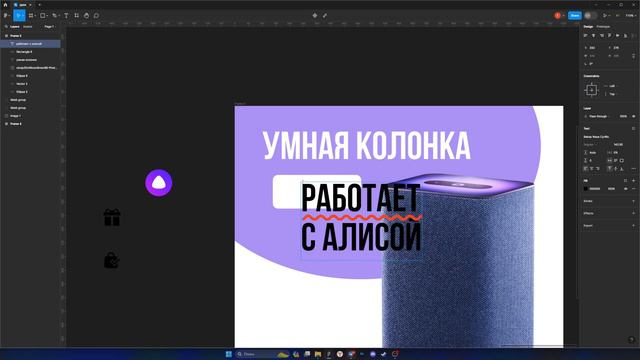The width and height of the screenshot is (640, 360).
Task: Select the Move tool
Action: [18, 16]
